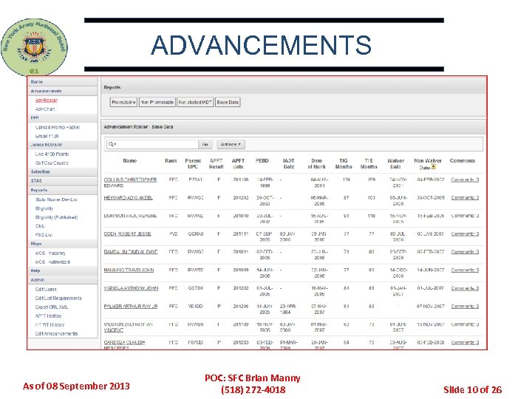Click the search magnifier icon dropdown
This screenshot has width=532, height=399.
tap(112, 144)
